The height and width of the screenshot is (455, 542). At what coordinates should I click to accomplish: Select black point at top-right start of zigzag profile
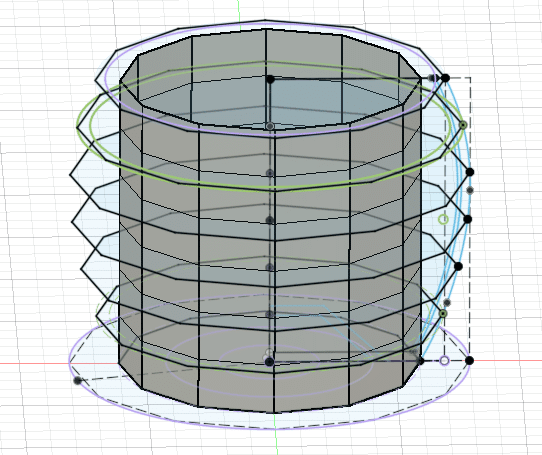click(x=446, y=78)
